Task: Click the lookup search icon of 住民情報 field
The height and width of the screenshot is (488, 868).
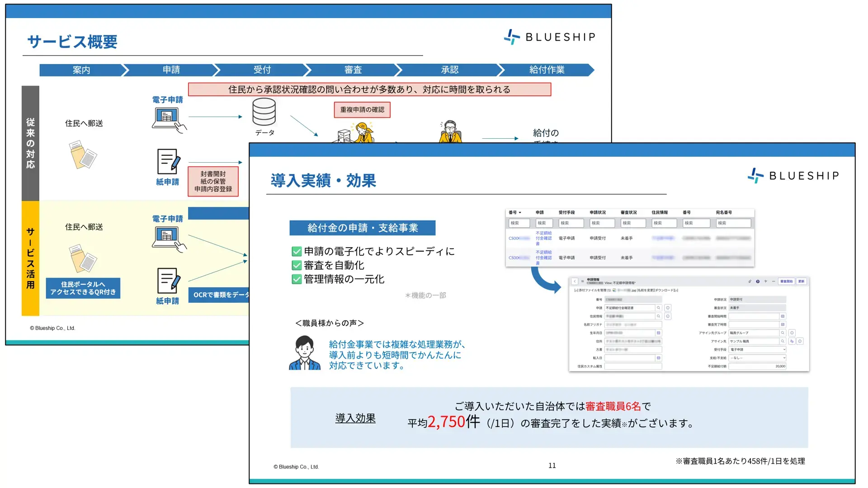Action: (x=658, y=316)
